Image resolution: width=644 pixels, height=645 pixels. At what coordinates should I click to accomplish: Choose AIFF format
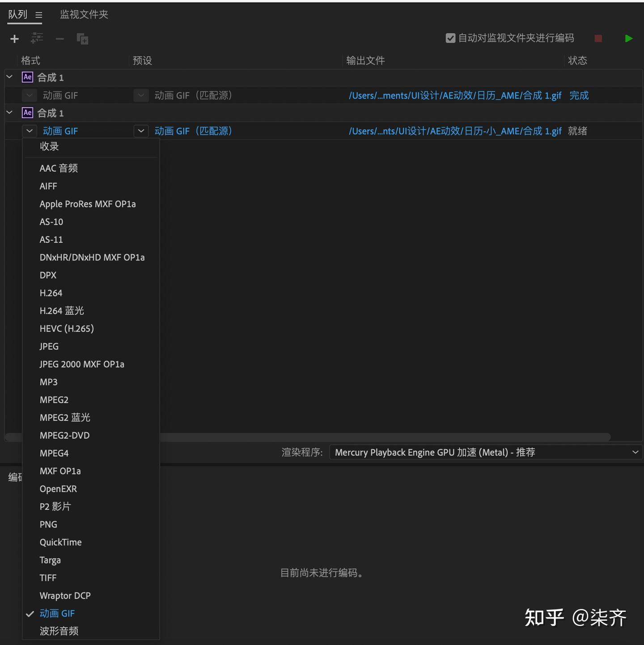(x=91, y=186)
